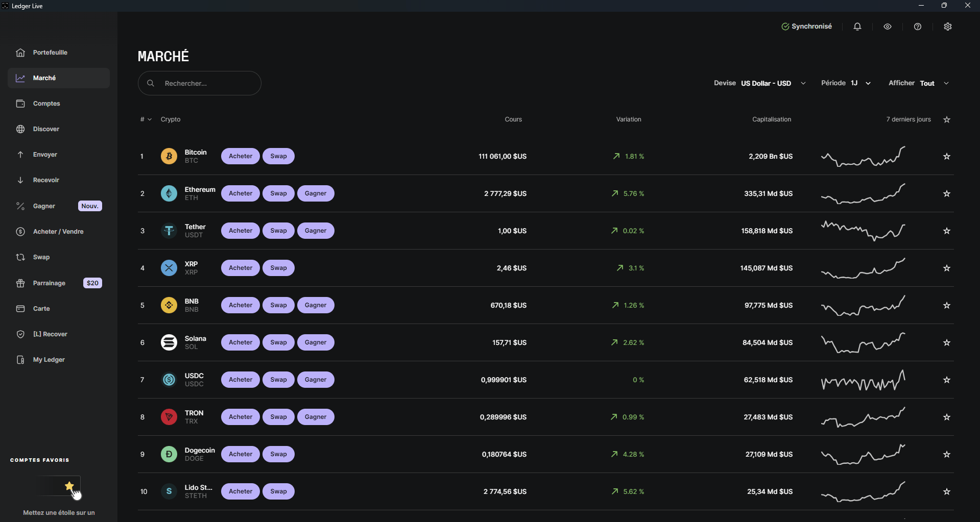
Task: Open notifications bell icon
Action: pos(857,27)
